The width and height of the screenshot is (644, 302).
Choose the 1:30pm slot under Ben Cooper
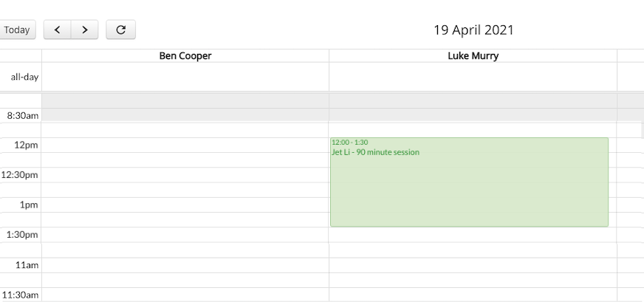click(185, 235)
